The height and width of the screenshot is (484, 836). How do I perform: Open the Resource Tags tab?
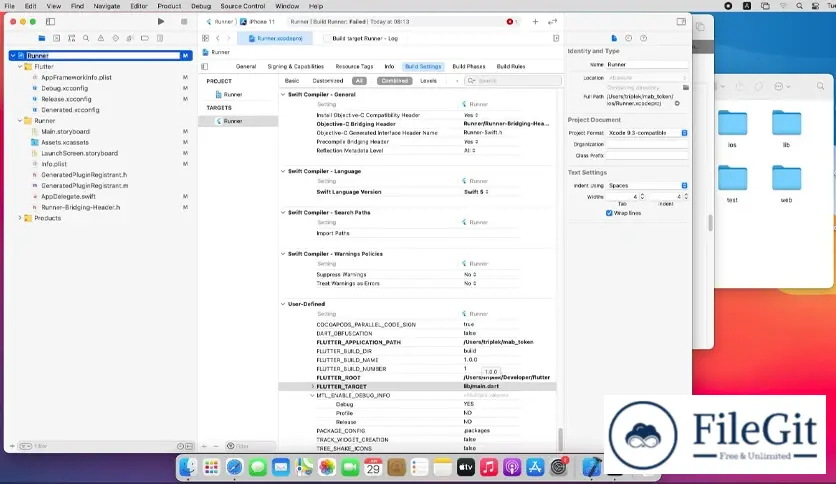[x=354, y=67]
